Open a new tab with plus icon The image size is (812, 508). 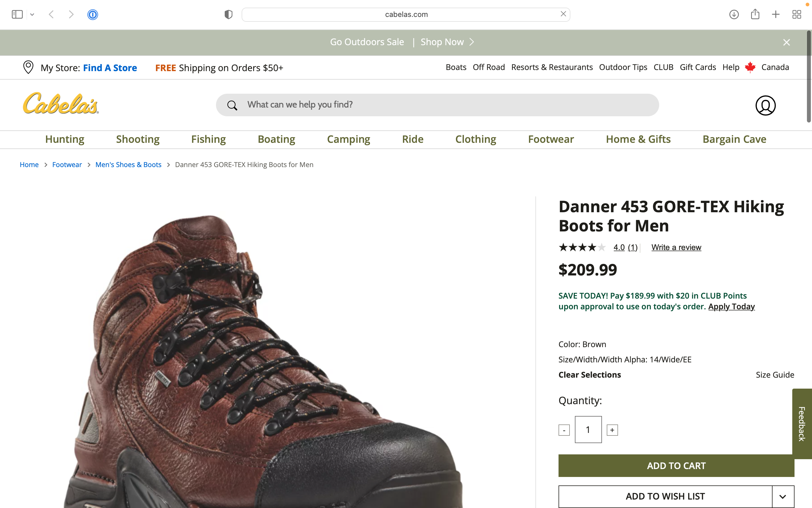[x=776, y=14]
